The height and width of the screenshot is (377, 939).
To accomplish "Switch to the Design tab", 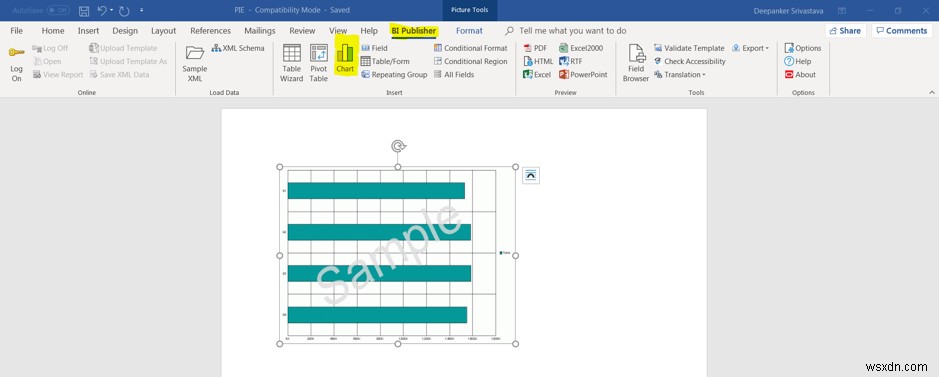I will [x=125, y=31].
